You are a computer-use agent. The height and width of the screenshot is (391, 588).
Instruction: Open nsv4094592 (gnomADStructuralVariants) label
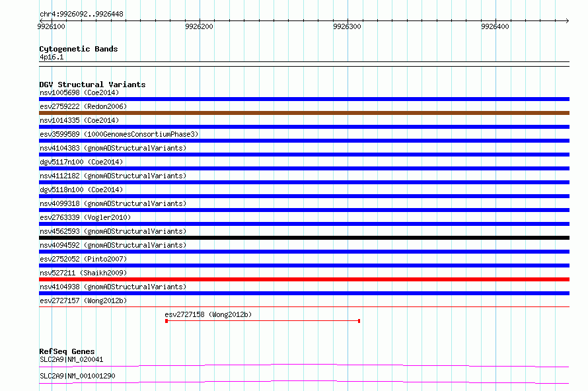(x=113, y=245)
